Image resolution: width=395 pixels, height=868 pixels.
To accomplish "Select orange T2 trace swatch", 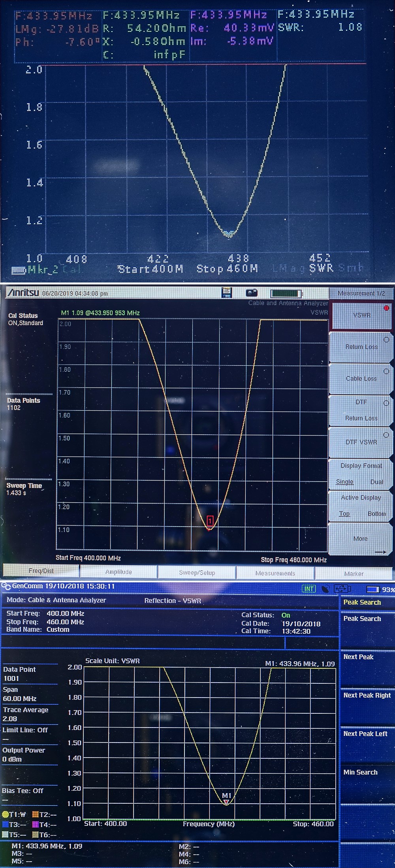I will point(35,815).
